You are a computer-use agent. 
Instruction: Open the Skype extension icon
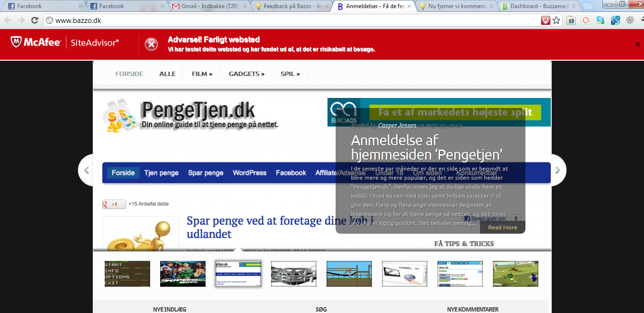(601, 21)
